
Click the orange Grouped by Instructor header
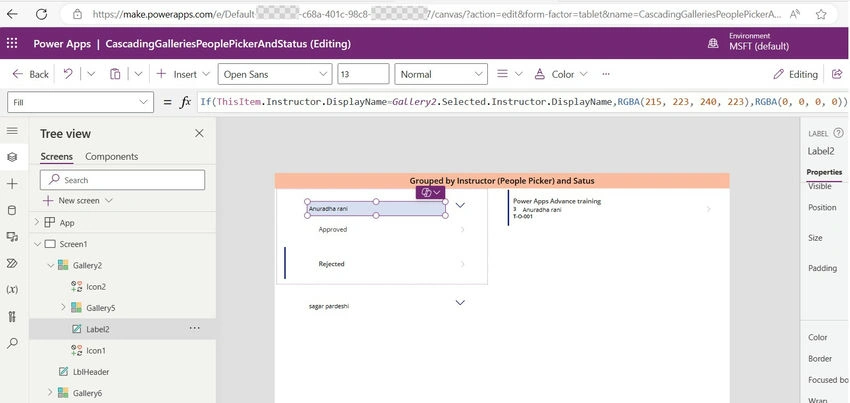[502, 181]
